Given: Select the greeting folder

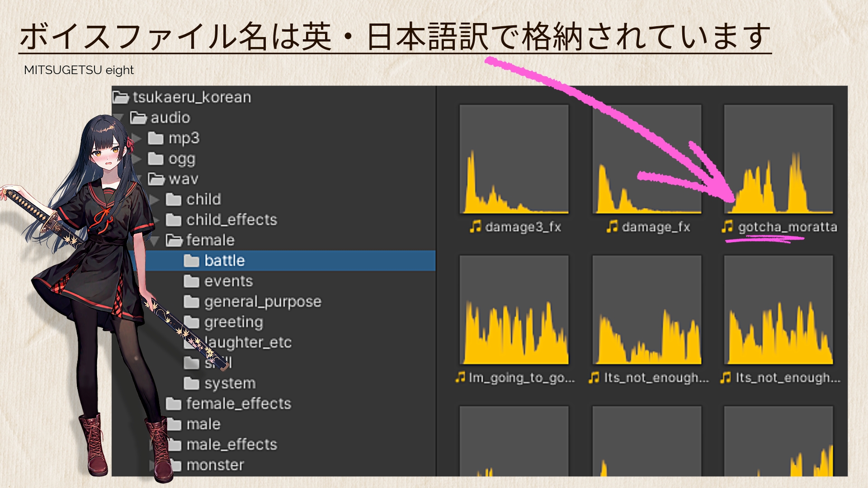Looking at the screenshot, I should [233, 322].
